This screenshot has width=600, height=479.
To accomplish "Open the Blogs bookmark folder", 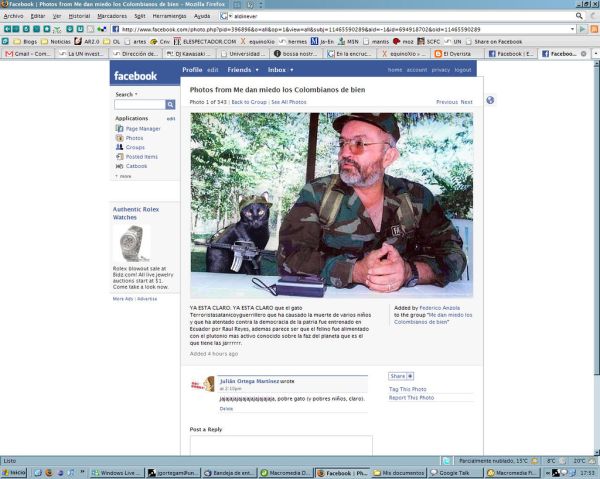I will point(25,42).
